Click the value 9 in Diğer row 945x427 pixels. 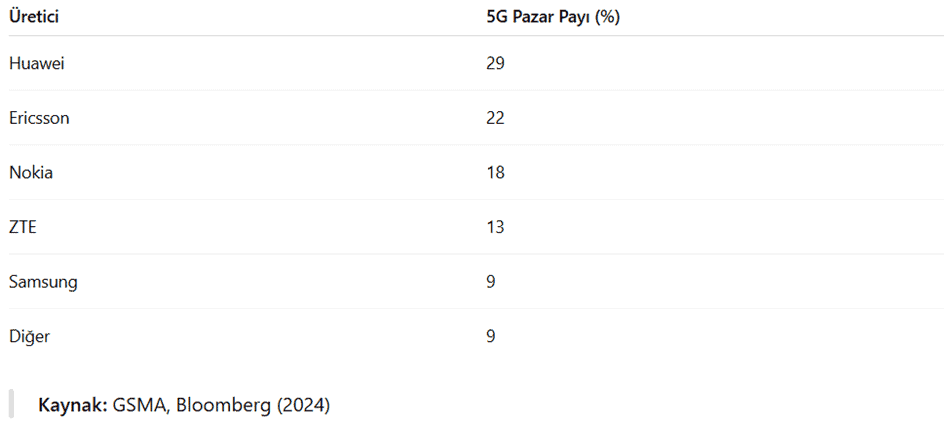[x=491, y=336]
